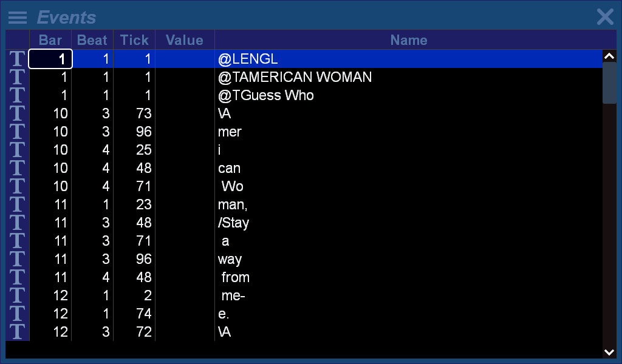Screen dimensions: 622x364
Task: Click the text icon in the 'mer' row
Action: tap(18, 132)
